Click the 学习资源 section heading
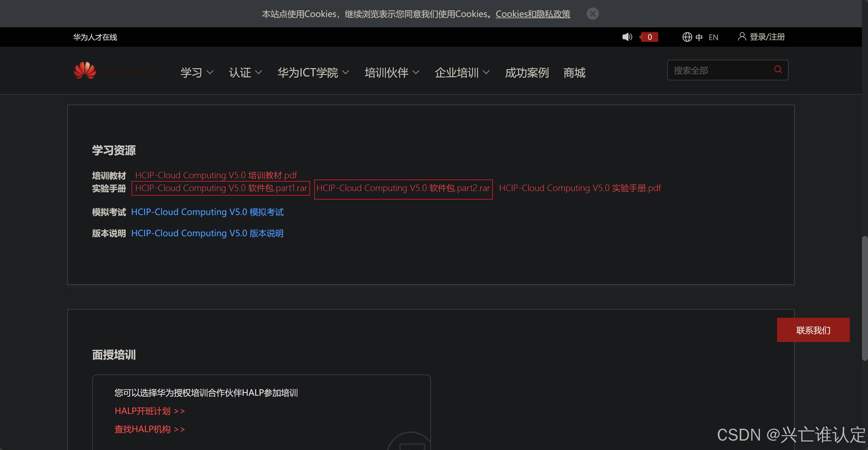 point(114,150)
